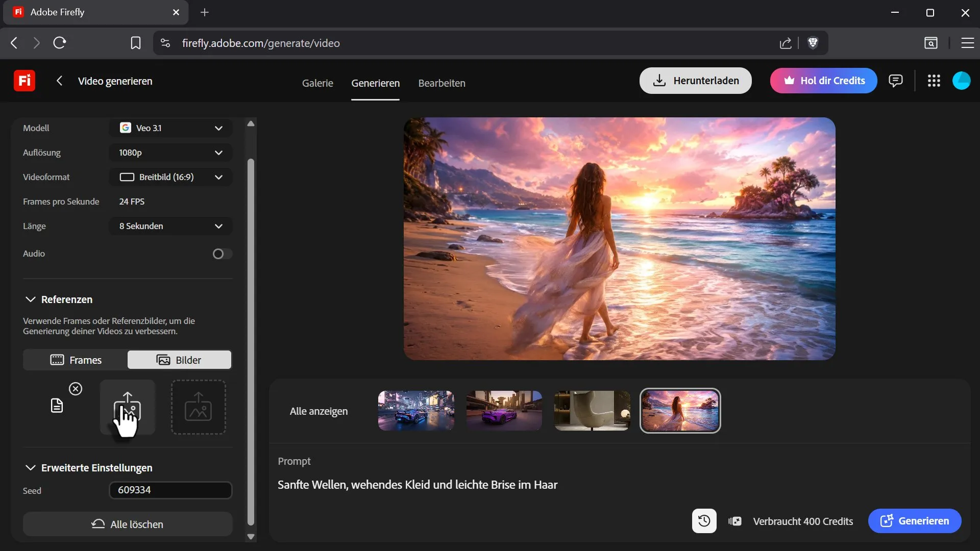The width and height of the screenshot is (980, 551).
Task: Click the 24 FPS value
Action: click(x=132, y=202)
